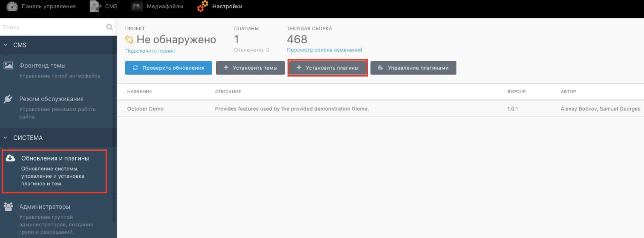Open the Панель управления dashboard icon
The image size is (644, 238).
click(x=12, y=6)
